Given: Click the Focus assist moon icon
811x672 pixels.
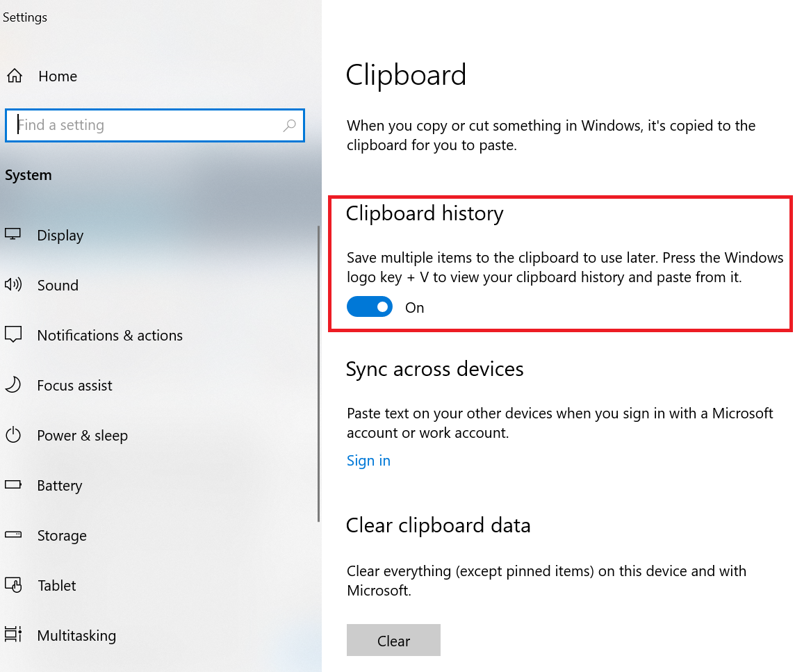Looking at the screenshot, I should 13,385.
